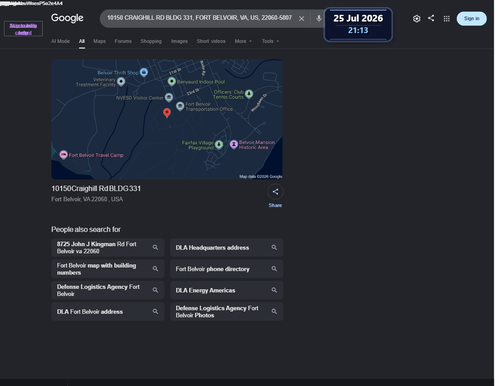Click magnifier icon on DLA Headquarters address
Screen dimensions: 500x386
[274, 247]
